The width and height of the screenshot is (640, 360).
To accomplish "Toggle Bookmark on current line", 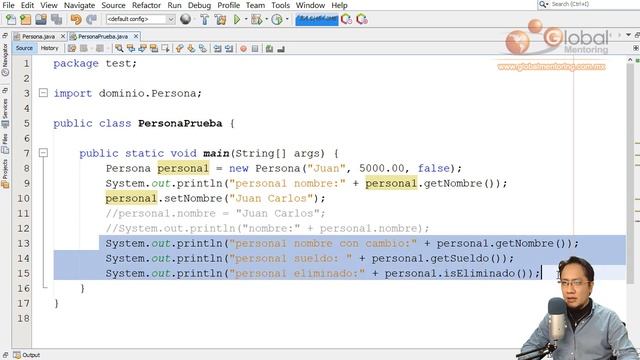I will coord(203,49).
